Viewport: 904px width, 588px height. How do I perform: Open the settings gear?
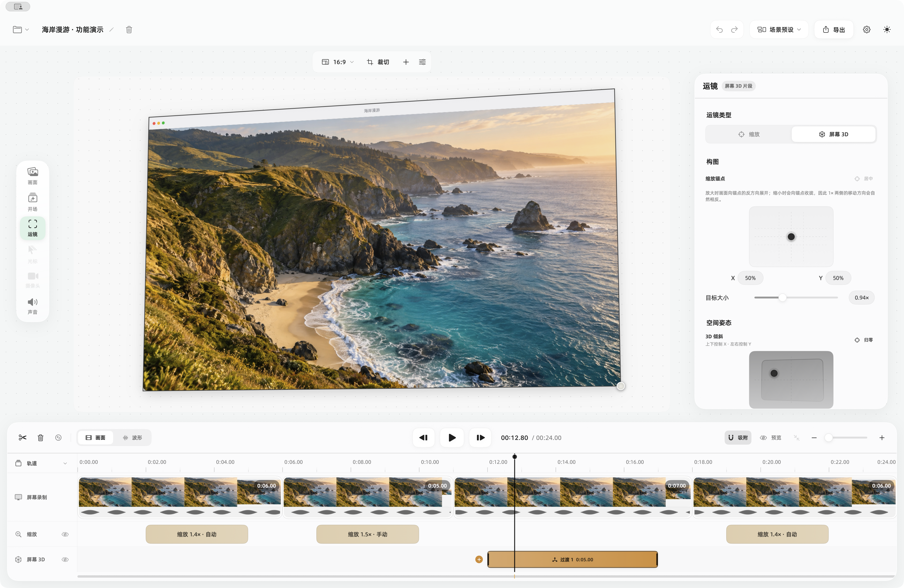(866, 30)
